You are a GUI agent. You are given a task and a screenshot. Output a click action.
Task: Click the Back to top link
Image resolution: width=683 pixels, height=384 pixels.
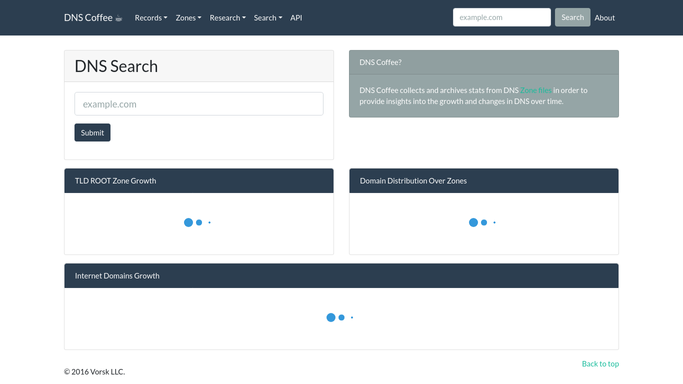pos(600,364)
